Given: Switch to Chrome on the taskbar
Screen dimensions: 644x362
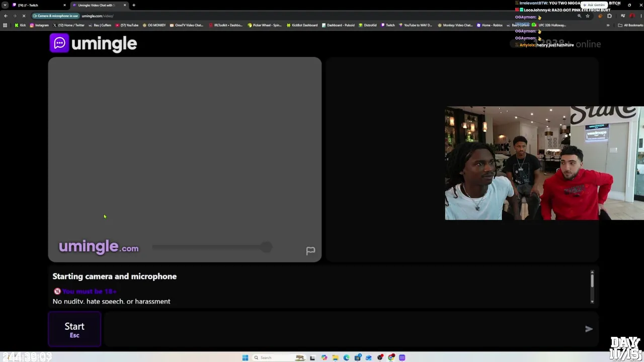Looking at the screenshot, I should click(391, 357).
